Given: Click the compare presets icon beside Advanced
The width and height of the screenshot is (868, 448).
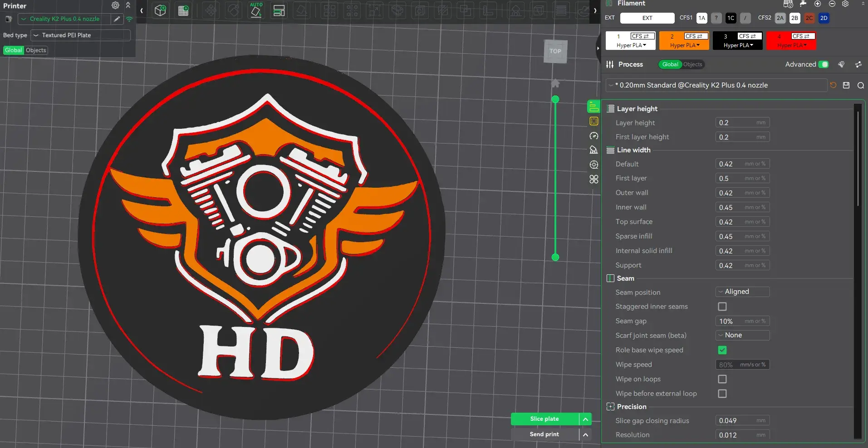Looking at the screenshot, I should coord(841,64).
